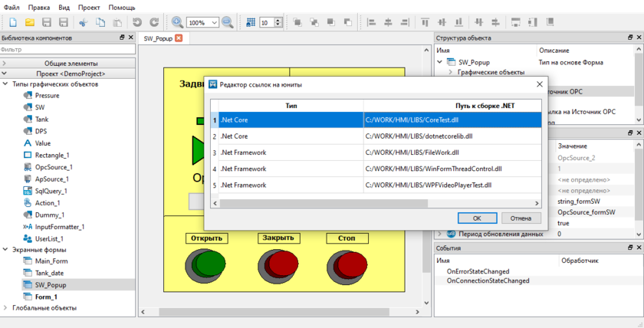
Task: Expand the Глобальные объекты tree node
Action: (x=6, y=308)
